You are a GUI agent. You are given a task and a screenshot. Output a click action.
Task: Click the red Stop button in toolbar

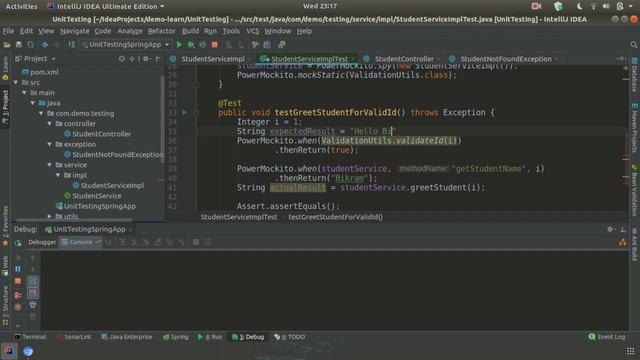pos(214,44)
